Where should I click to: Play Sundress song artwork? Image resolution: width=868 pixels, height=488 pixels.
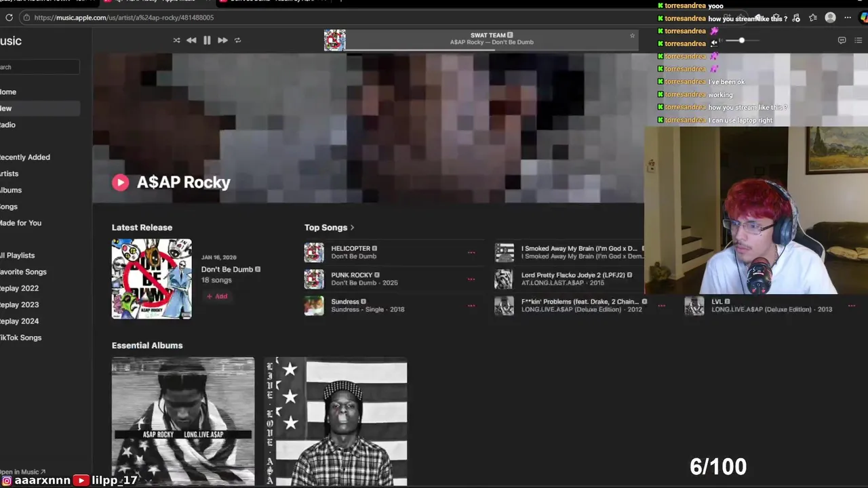tap(314, 306)
